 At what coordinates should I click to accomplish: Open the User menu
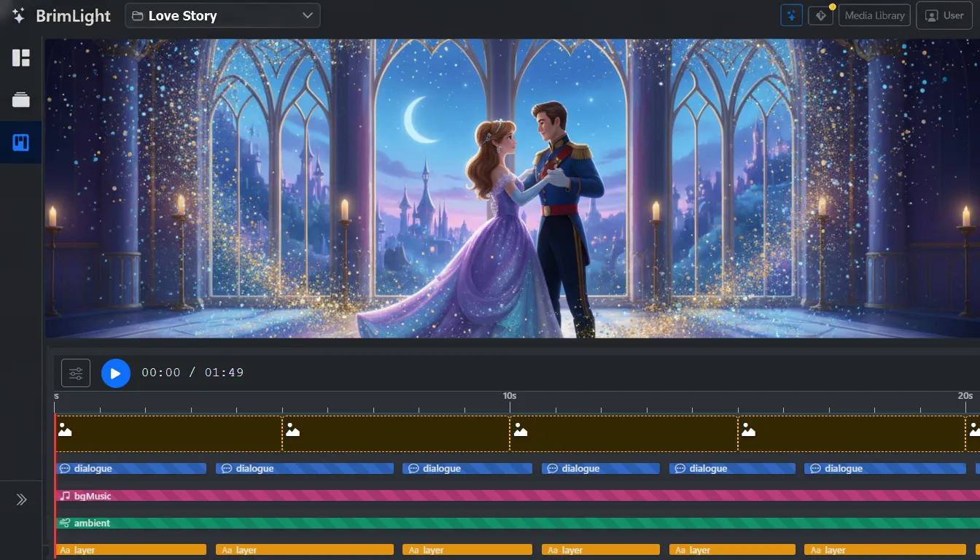tap(944, 15)
